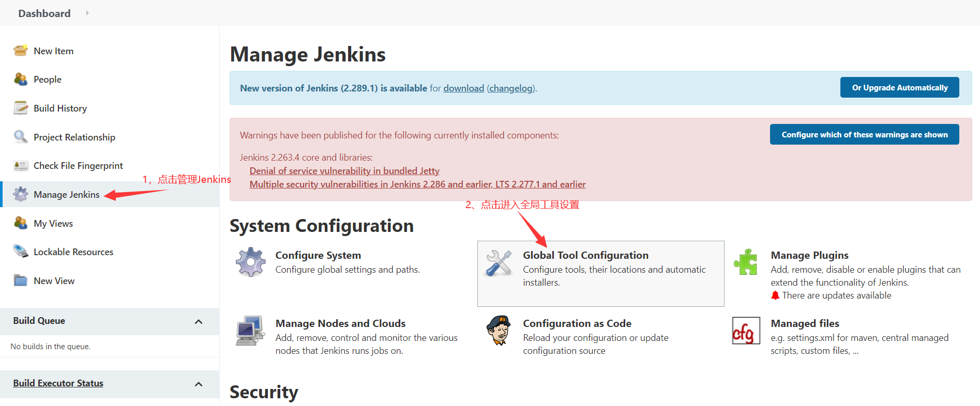Select Check File Fingerprint menu item
Viewport: 980px width, 406px height.
78,165
